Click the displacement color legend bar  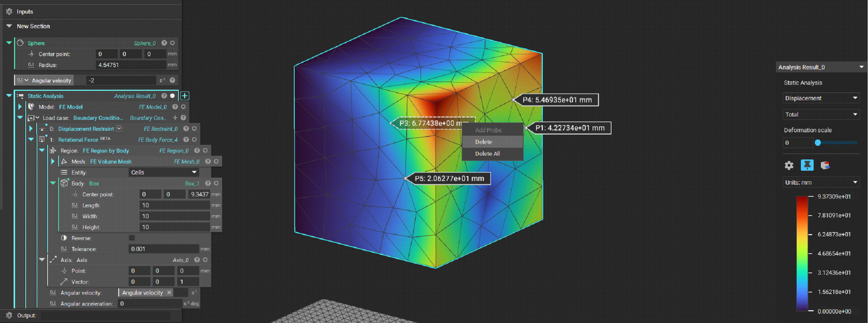tap(802, 254)
